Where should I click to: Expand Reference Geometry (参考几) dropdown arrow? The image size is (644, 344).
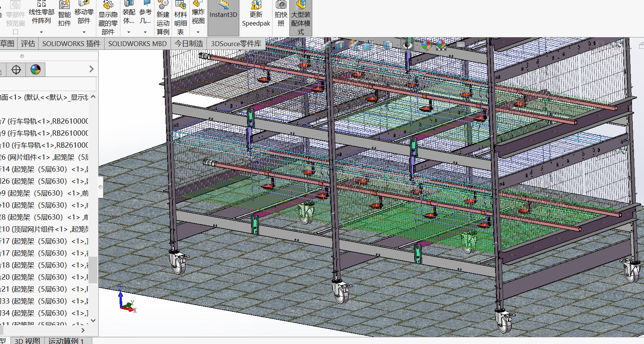point(145,32)
